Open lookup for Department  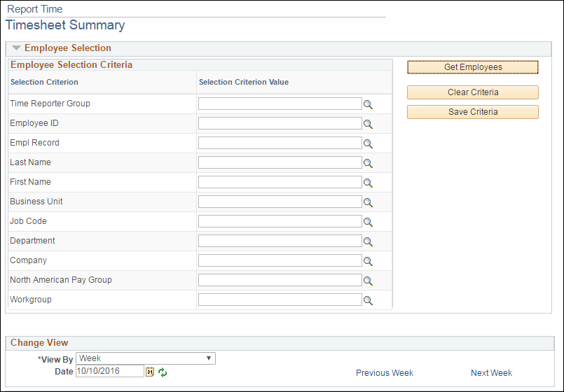click(x=368, y=241)
